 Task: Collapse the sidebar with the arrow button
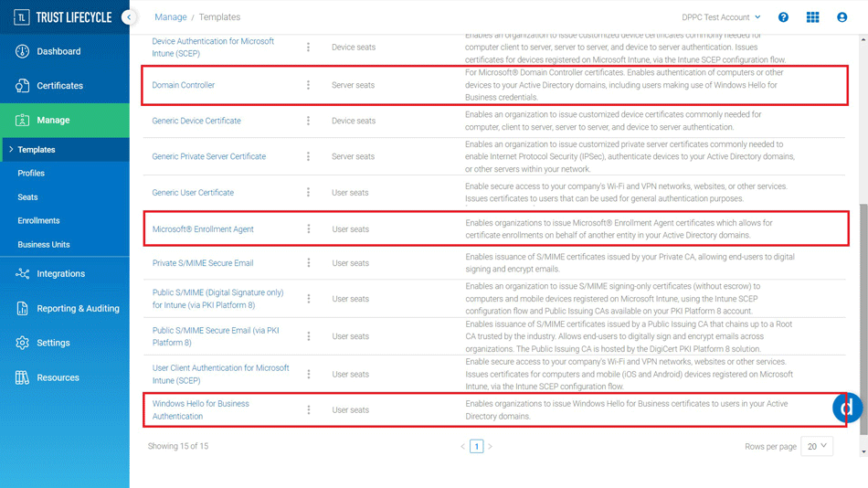pyautogui.click(x=129, y=17)
